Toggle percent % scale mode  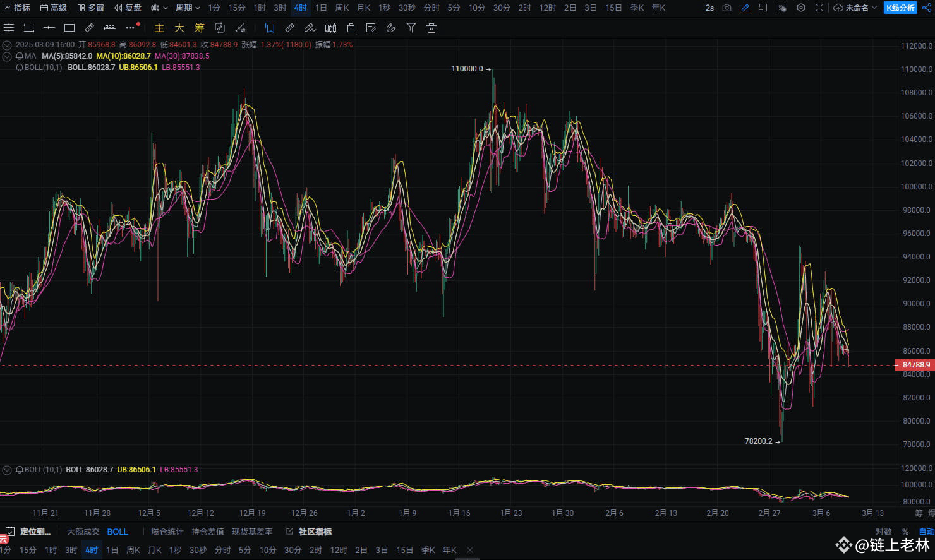pyautogui.click(x=905, y=532)
